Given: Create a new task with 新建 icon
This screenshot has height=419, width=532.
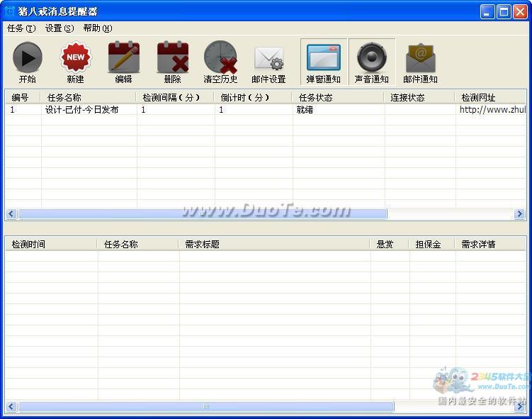Looking at the screenshot, I should click(75, 58).
